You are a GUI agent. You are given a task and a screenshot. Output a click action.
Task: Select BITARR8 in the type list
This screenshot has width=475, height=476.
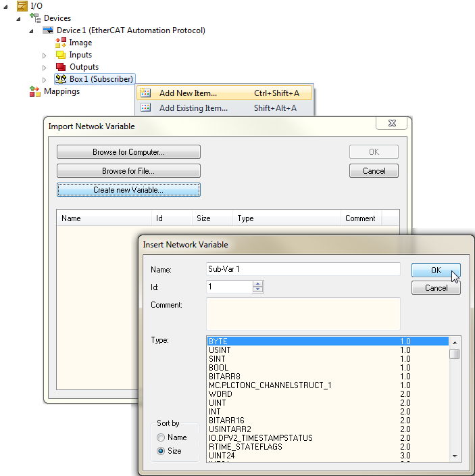(x=328, y=377)
